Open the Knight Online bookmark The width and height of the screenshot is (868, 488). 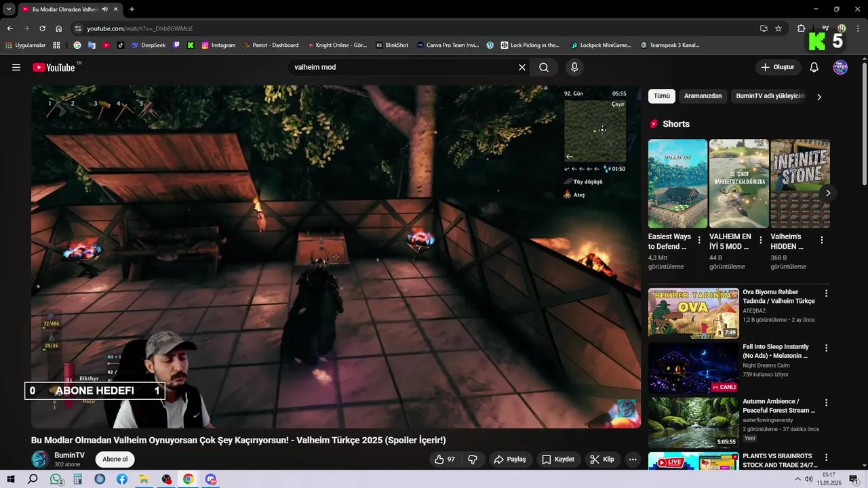coord(337,45)
